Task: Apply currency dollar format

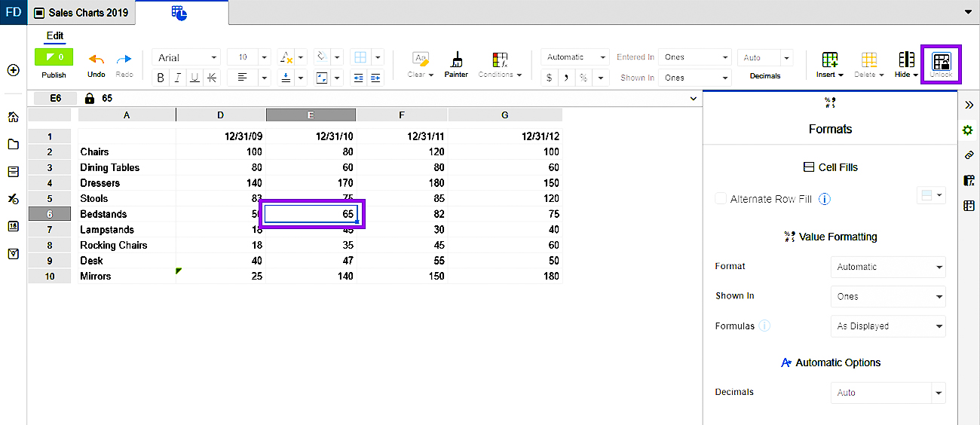Action: click(549, 78)
